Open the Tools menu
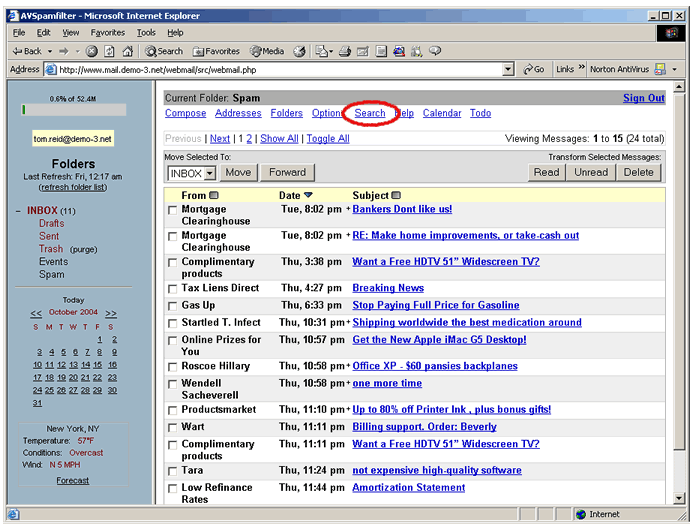 146,32
